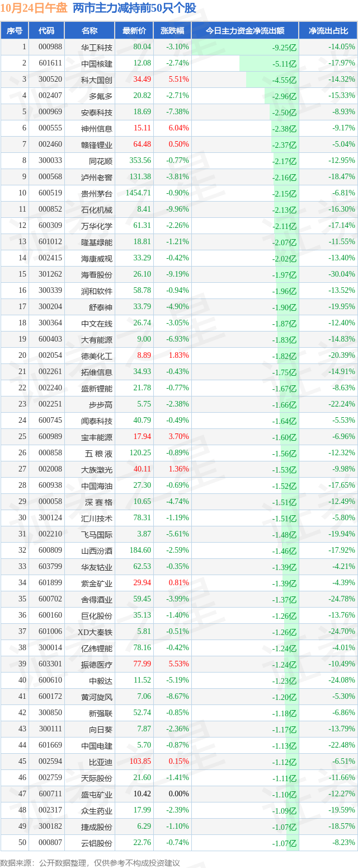The width and height of the screenshot is (358, 868).
Task: Click the 净流出占比 column header
Action: [x=328, y=31]
